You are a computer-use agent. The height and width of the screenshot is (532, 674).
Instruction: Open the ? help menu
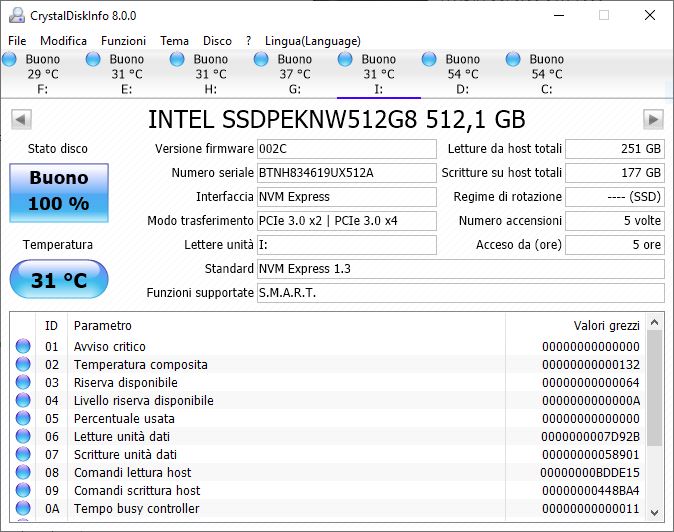point(248,41)
